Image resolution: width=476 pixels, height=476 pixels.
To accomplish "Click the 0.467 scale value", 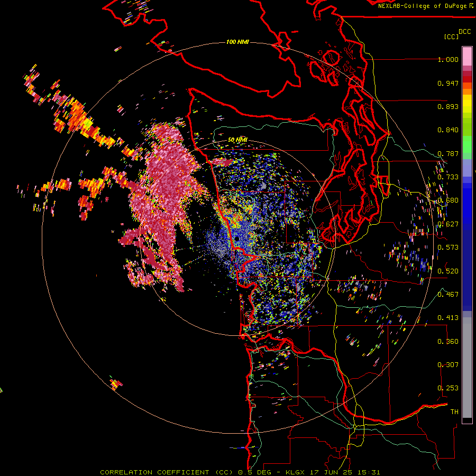I will pyautogui.click(x=448, y=295).
